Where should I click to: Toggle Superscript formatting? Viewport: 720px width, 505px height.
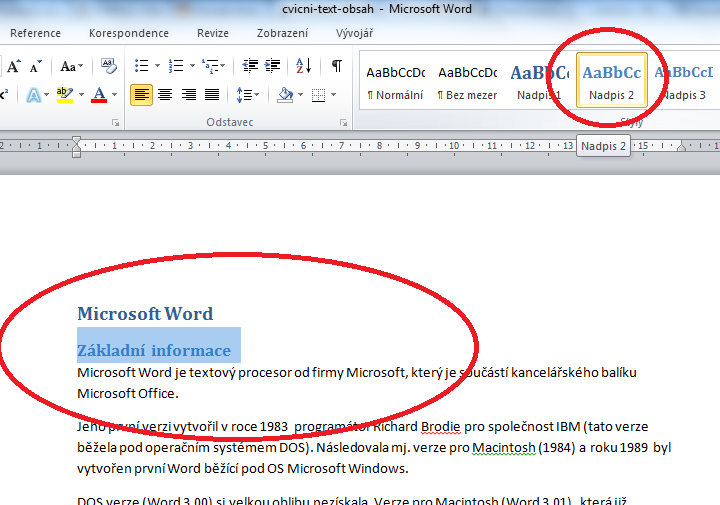[x=4, y=95]
